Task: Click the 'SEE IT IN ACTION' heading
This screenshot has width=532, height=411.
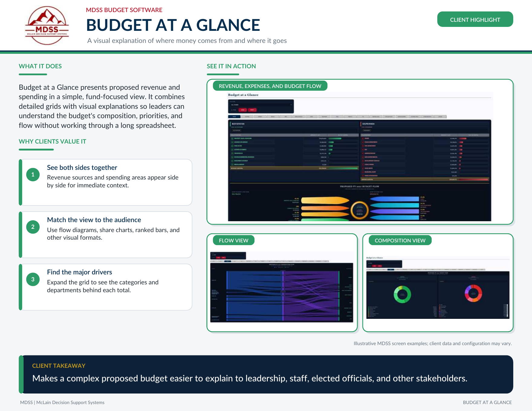Action: click(x=231, y=66)
